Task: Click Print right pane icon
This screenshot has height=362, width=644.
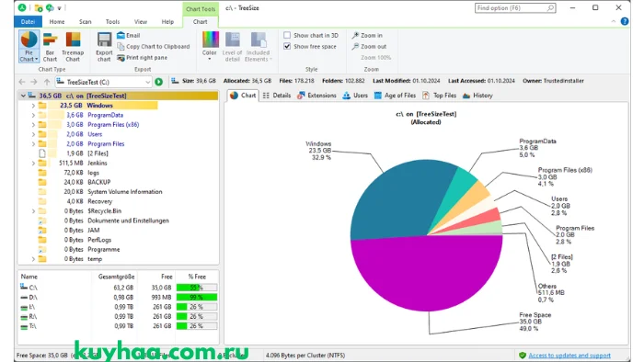Action: point(121,58)
